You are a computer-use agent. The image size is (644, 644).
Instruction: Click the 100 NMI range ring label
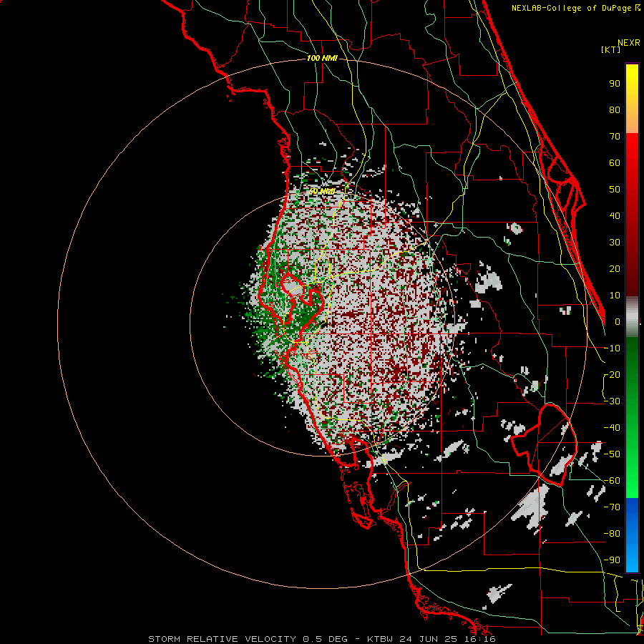(x=322, y=59)
